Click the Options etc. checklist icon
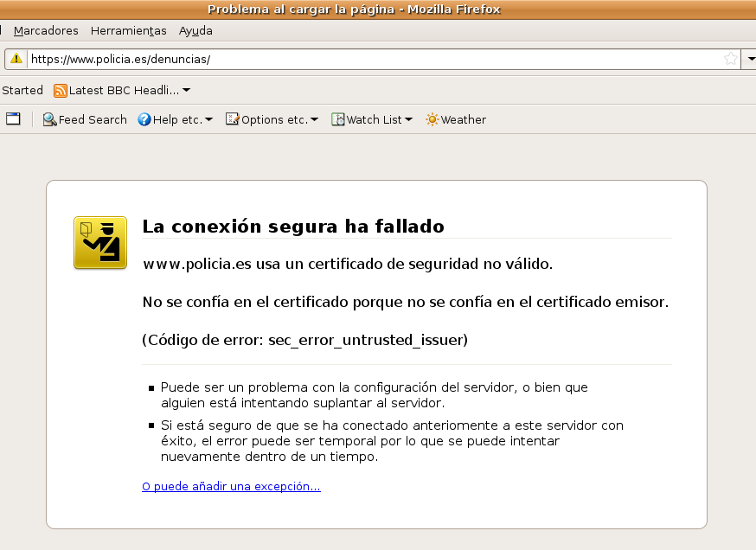 click(233, 119)
